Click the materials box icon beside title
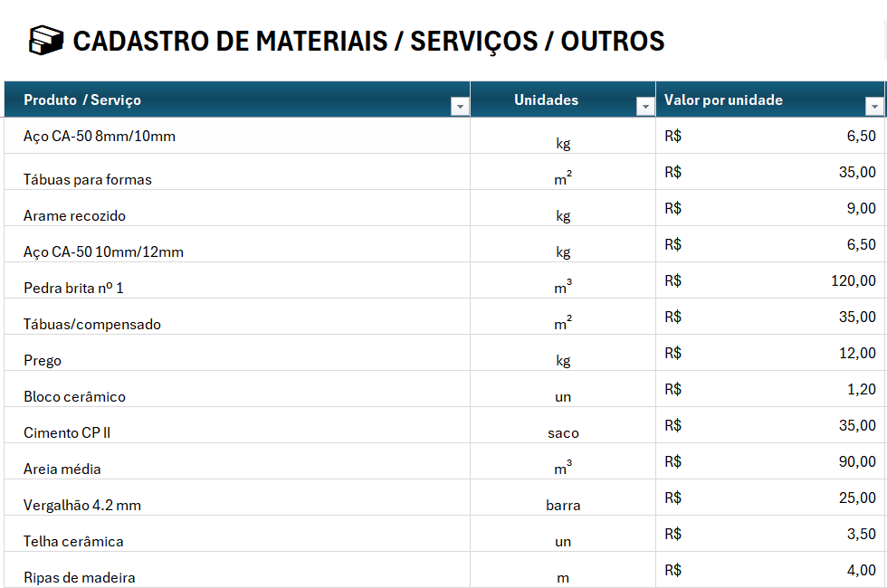Screen dimensions: 887x588 pos(46,41)
